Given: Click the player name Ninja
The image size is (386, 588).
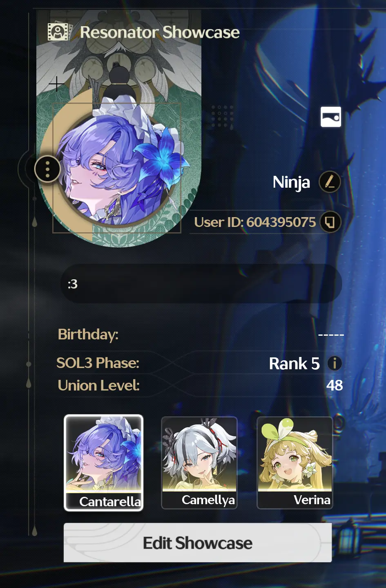Looking at the screenshot, I should click(291, 182).
